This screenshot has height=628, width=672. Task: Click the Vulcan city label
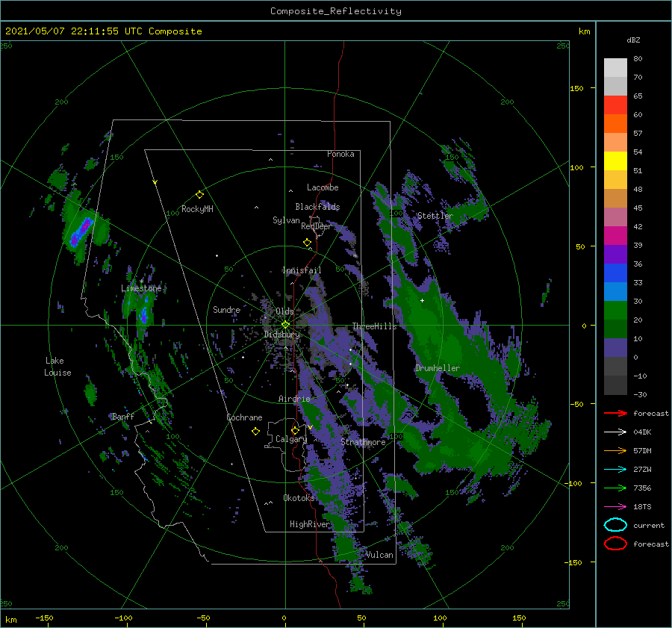click(379, 555)
